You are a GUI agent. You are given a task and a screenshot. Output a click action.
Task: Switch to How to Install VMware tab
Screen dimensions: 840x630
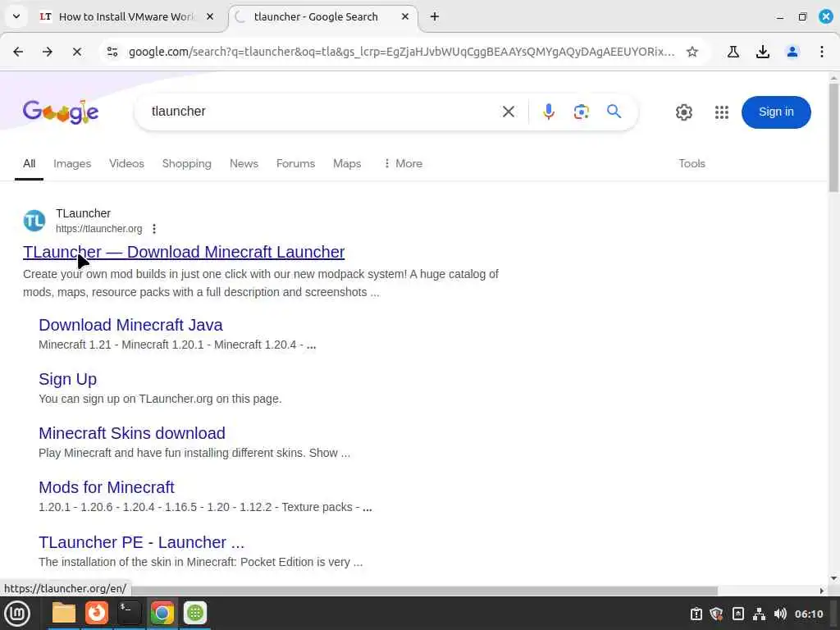coord(126,16)
